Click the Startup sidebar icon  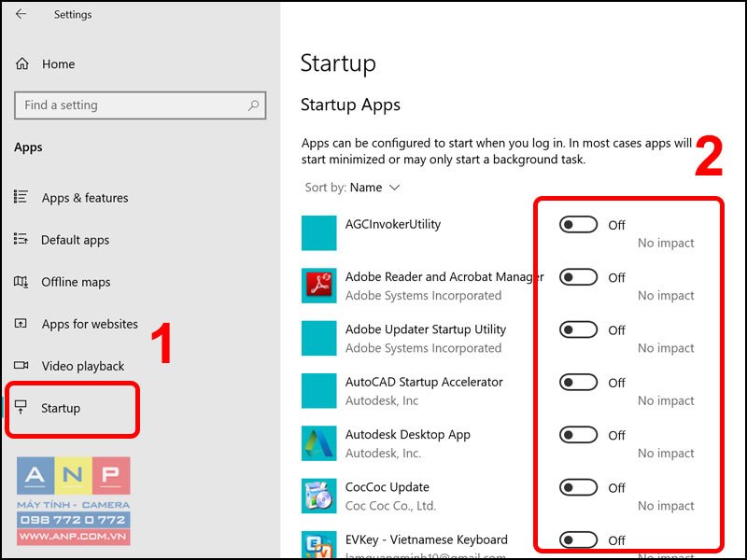pyautogui.click(x=21, y=407)
